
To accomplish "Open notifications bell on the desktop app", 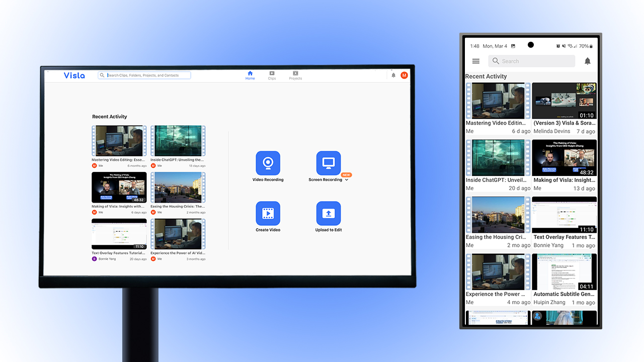I will pyautogui.click(x=393, y=75).
